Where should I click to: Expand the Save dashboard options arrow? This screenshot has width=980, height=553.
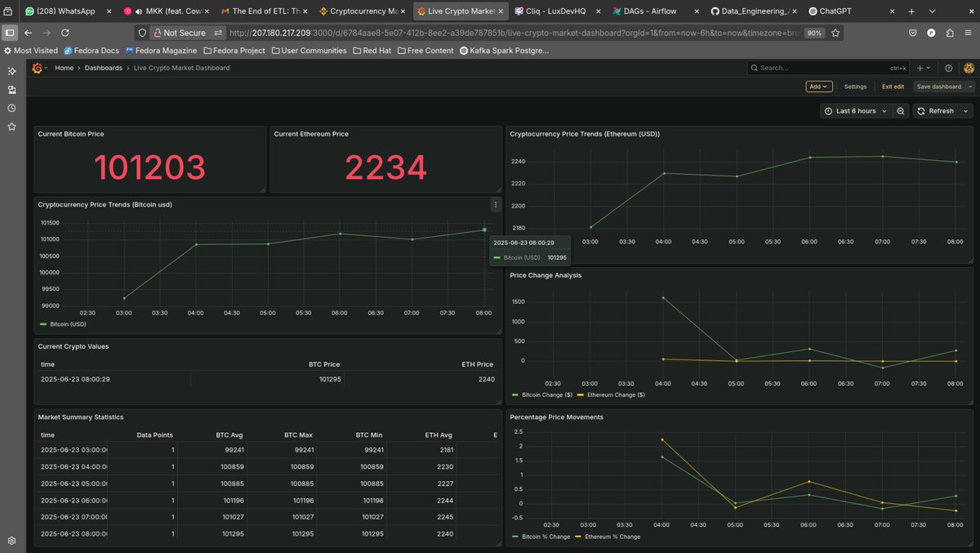[970, 87]
